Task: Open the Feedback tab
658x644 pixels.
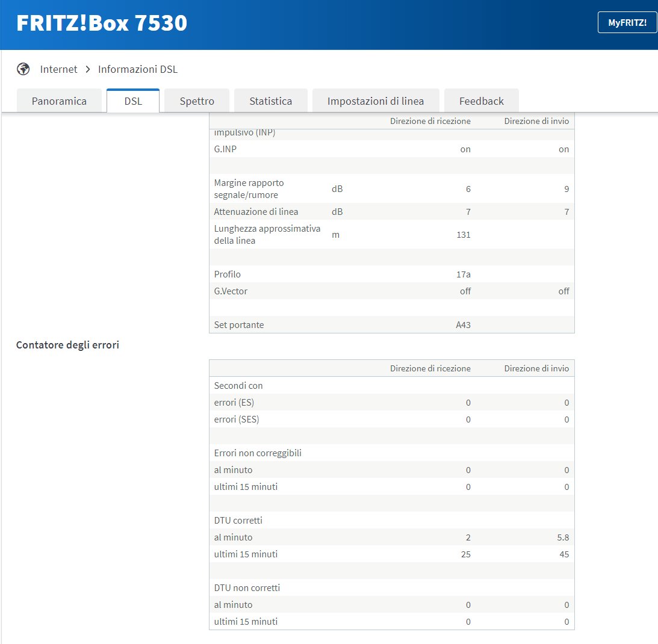Action: 482,101
